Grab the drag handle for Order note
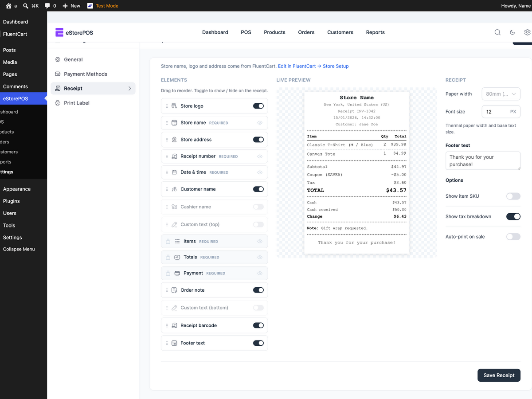Viewport: 532px width, 399px height. coord(167,290)
